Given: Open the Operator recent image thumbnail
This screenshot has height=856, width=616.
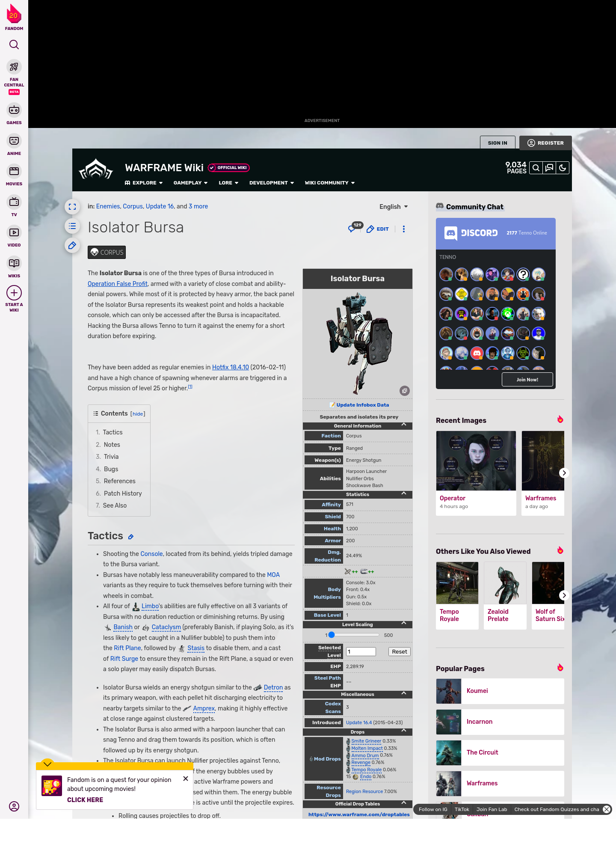Looking at the screenshot, I should tap(476, 461).
